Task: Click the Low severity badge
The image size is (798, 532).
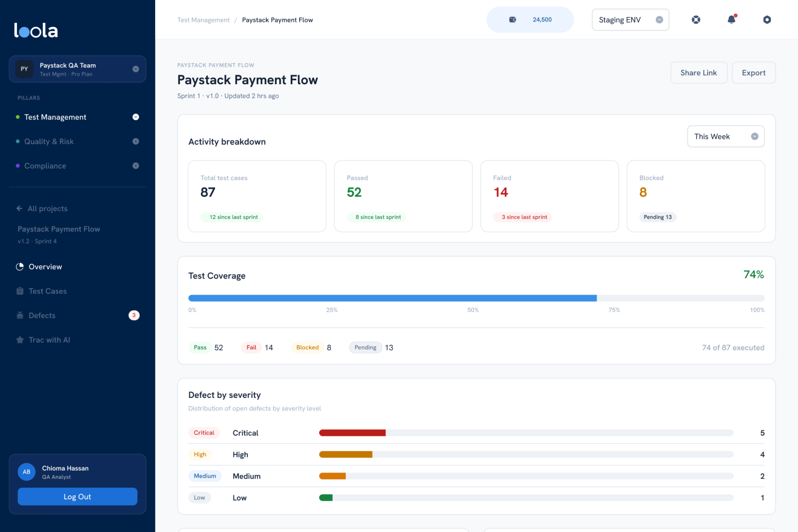Action: (x=199, y=498)
